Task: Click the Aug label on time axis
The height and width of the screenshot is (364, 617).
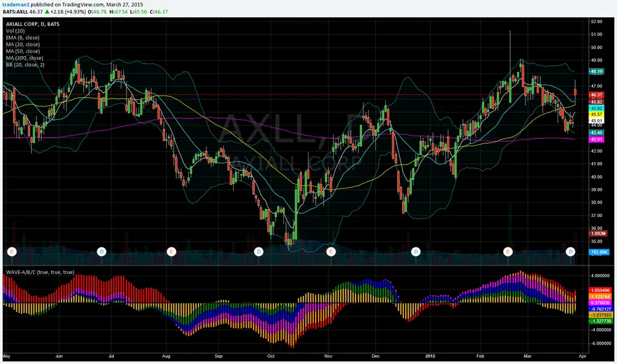Action: tap(166, 356)
